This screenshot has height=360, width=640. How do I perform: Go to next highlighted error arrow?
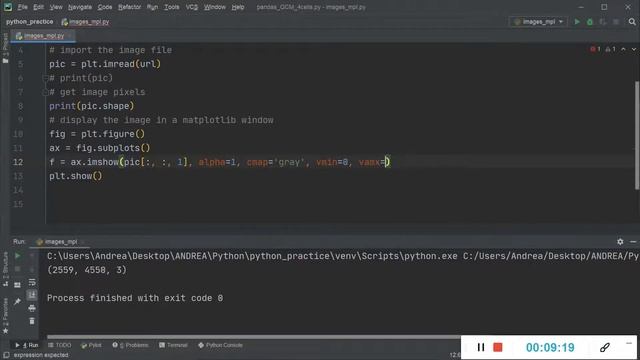coord(633,49)
